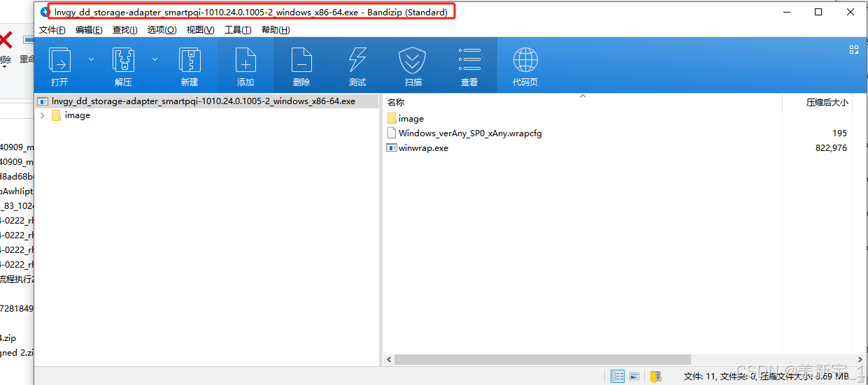
Task: Open the dropdown arrow next to 打开
Action: (91, 59)
